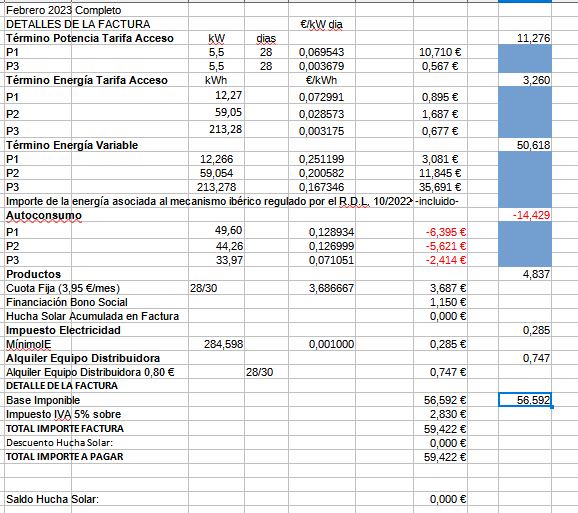Select the 'Saldo Hucha Solar:' label cell
Viewport: 578px width, 513px height.
click(x=52, y=499)
